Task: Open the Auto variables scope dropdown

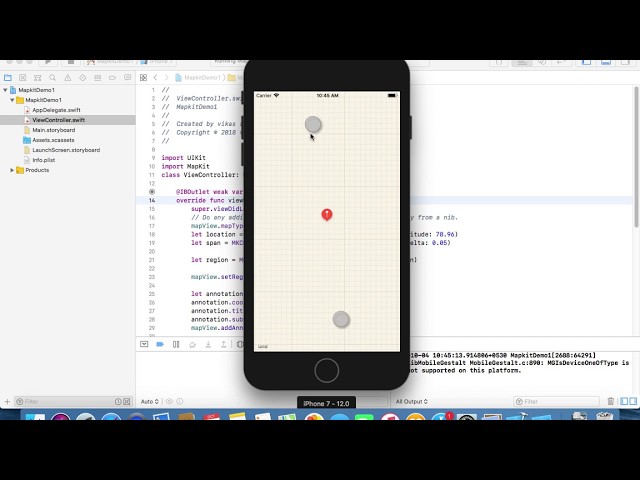Action: coord(150,402)
